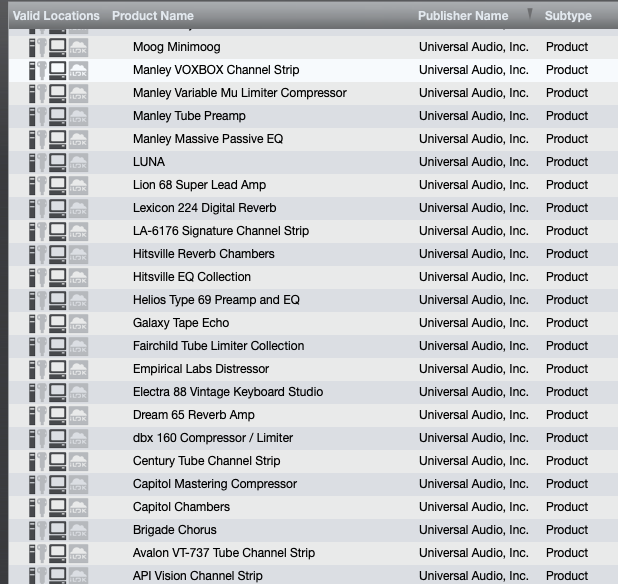Select the Electra 88 Vintage Keyboard Studio row
The image size is (618, 584).
click(x=313, y=392)
